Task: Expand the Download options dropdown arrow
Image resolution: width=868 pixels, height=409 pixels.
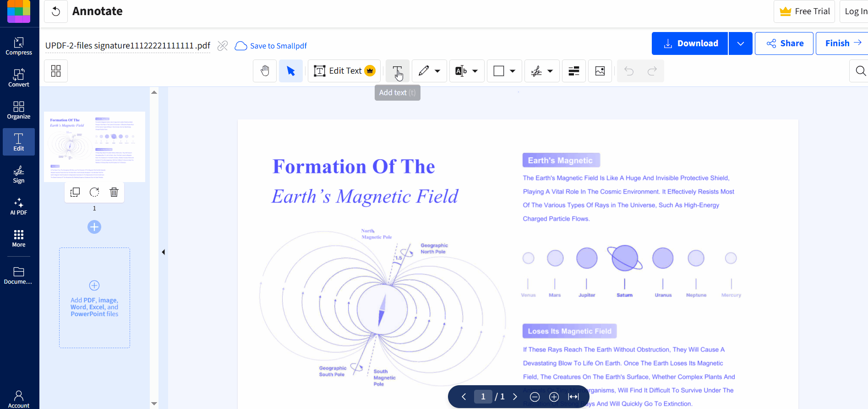Action: 741,43
